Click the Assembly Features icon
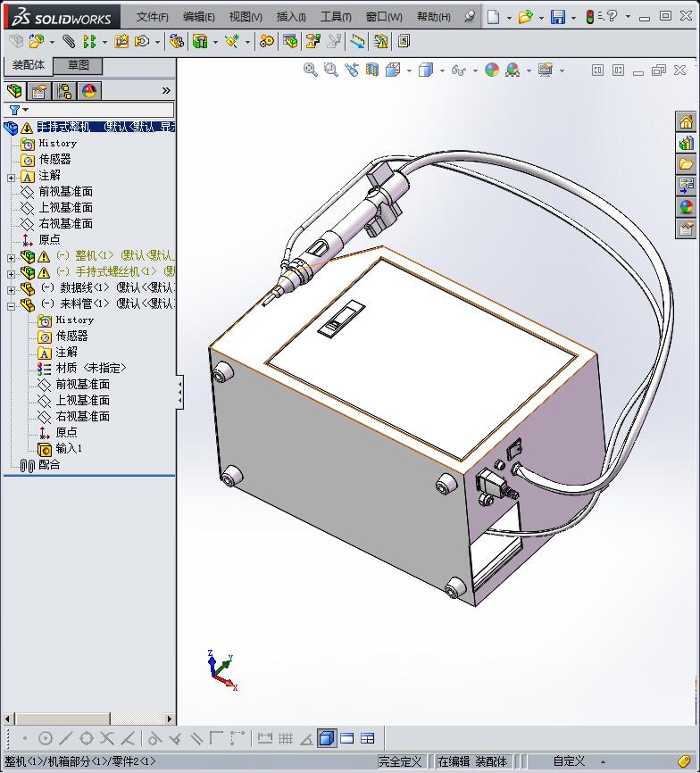The height and width of the screenshot is (773, 700). coord(200,41)
